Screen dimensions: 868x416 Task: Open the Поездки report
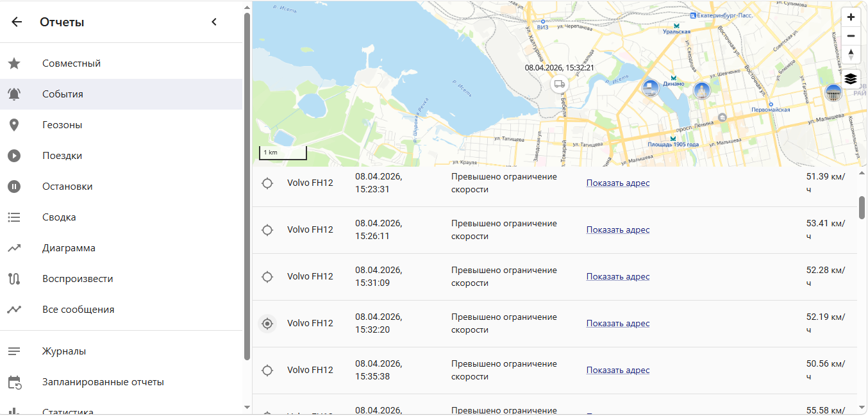click(122, 156)
